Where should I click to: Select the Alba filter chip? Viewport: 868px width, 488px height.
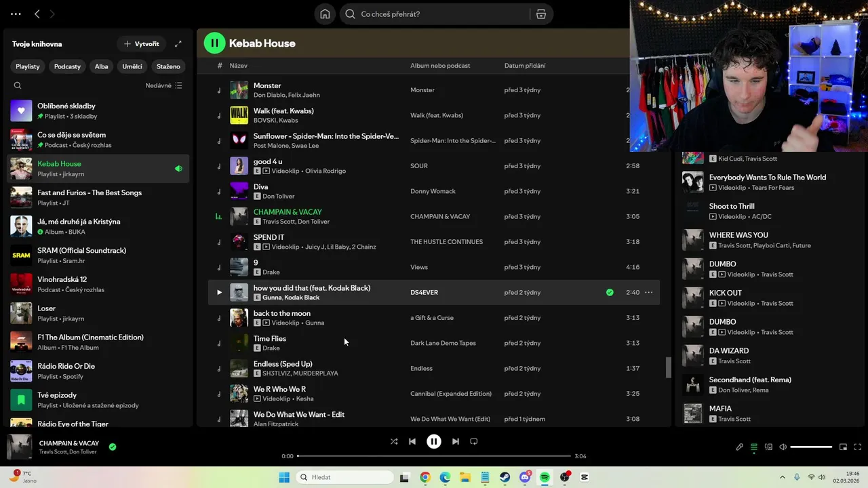[x=102, y=66]
